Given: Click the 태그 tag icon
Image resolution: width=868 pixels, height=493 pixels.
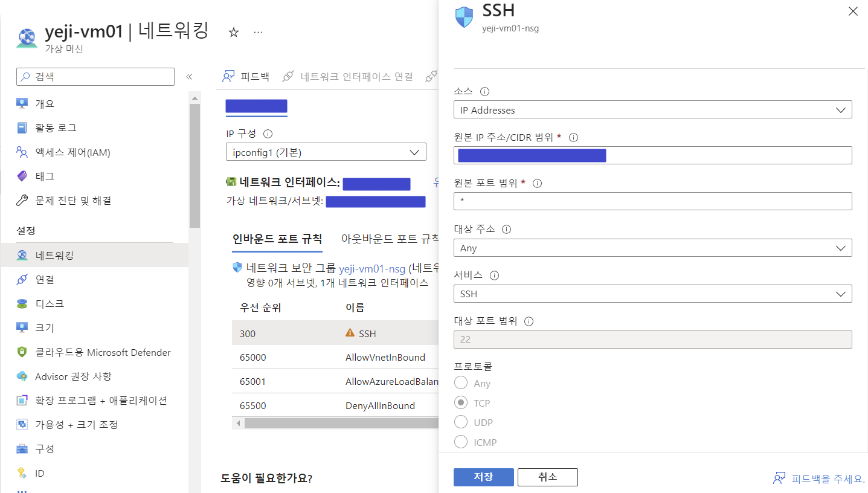Looking at the screenshot, I should [22, 176].
